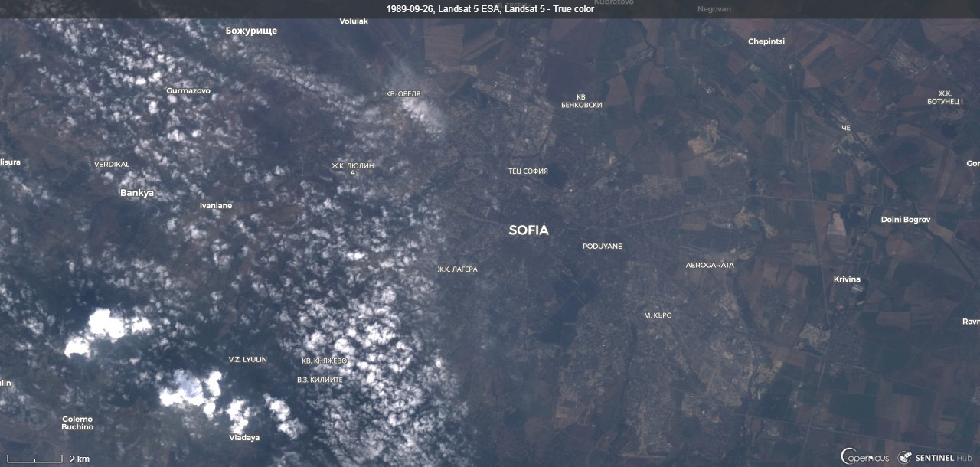The width and height of the screenshot is (980, 467).
Task: Click the Voluiak map label
Action: [354, 21]
